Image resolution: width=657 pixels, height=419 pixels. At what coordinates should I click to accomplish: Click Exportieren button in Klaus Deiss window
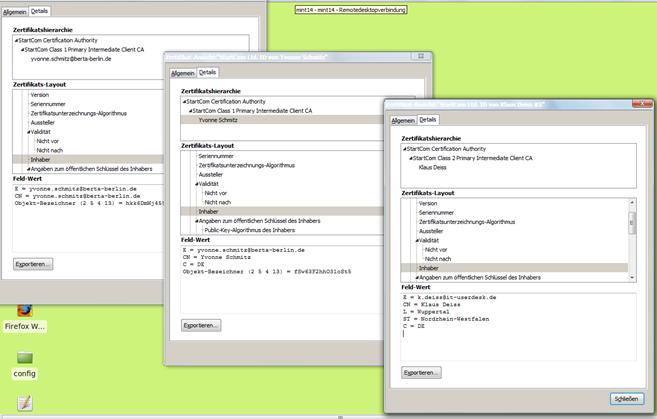(421, 372)
